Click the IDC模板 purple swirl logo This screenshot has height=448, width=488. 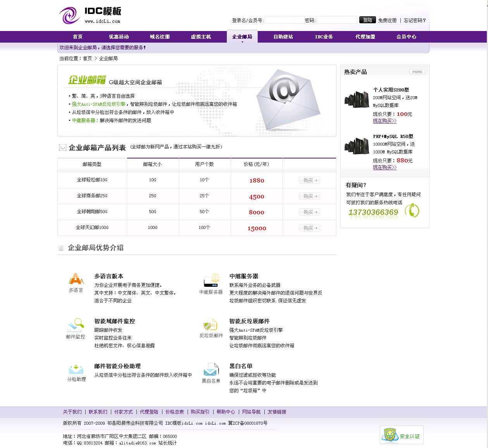pyautogui.click(x=69, y=16)
